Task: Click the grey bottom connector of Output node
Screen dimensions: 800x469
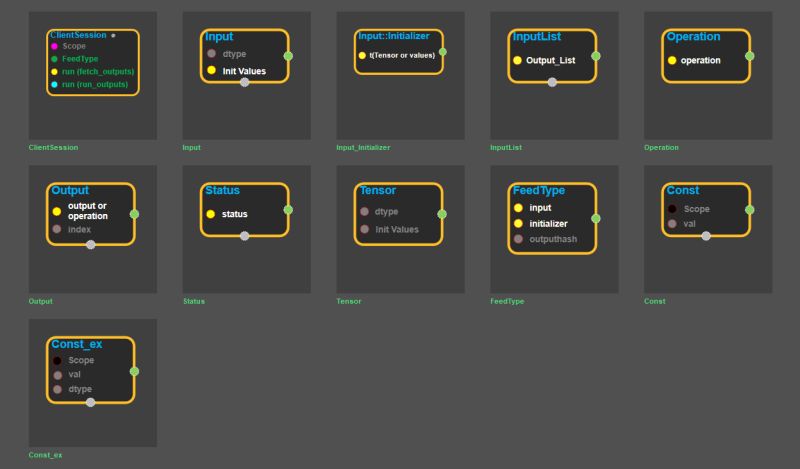Action: click(90, 245)
